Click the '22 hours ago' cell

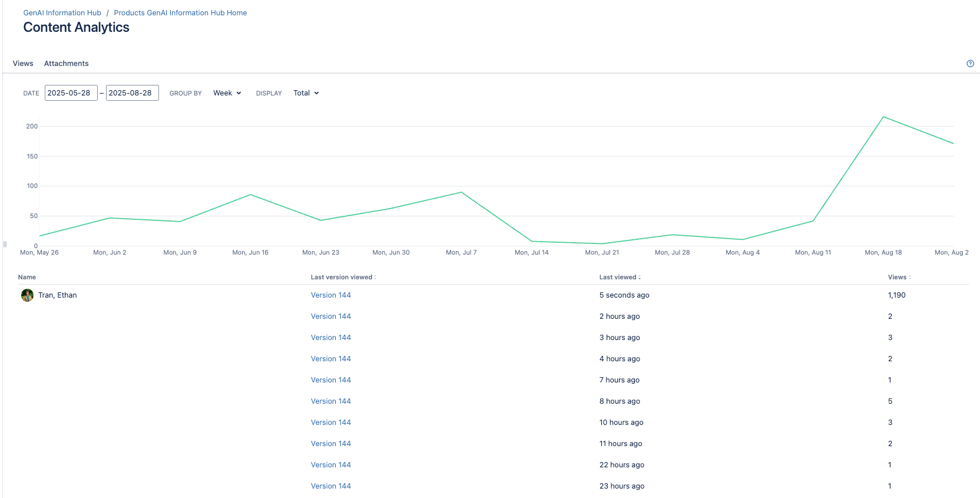pos(622,465)
